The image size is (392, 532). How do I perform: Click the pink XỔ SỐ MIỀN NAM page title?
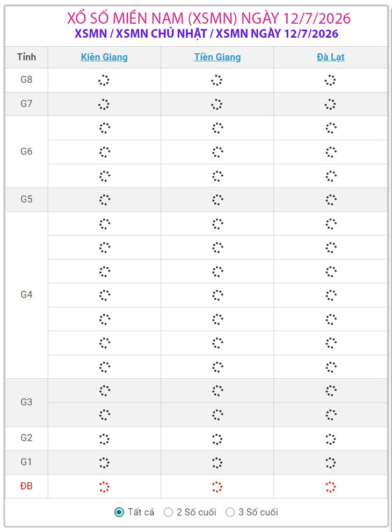click(208, 18)
